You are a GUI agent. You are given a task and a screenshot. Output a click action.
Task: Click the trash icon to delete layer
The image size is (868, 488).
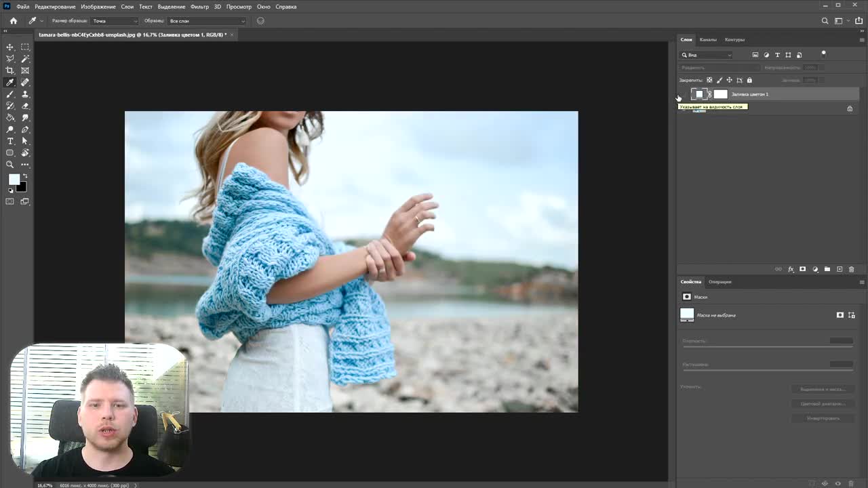(x=852, y=269)
